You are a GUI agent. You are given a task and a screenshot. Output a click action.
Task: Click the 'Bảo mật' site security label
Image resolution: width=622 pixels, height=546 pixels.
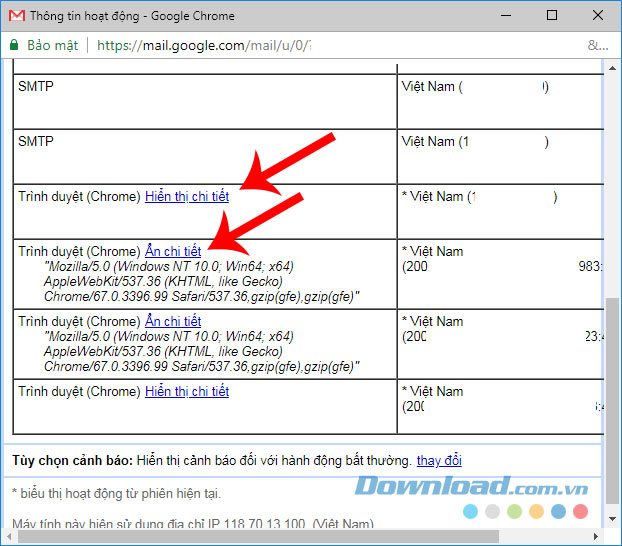(x=52, y=45)
